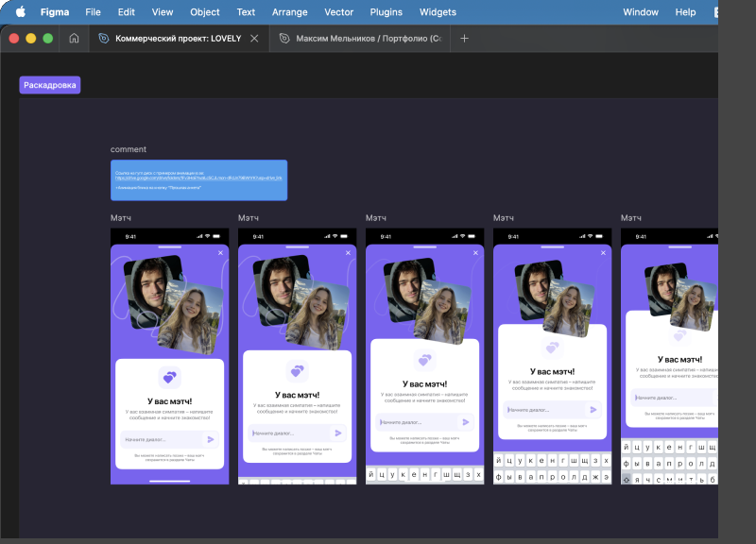Viewport: 756px width, 544px height.
Task: Open the Google Drive link in comment
Action: point(198,178)
